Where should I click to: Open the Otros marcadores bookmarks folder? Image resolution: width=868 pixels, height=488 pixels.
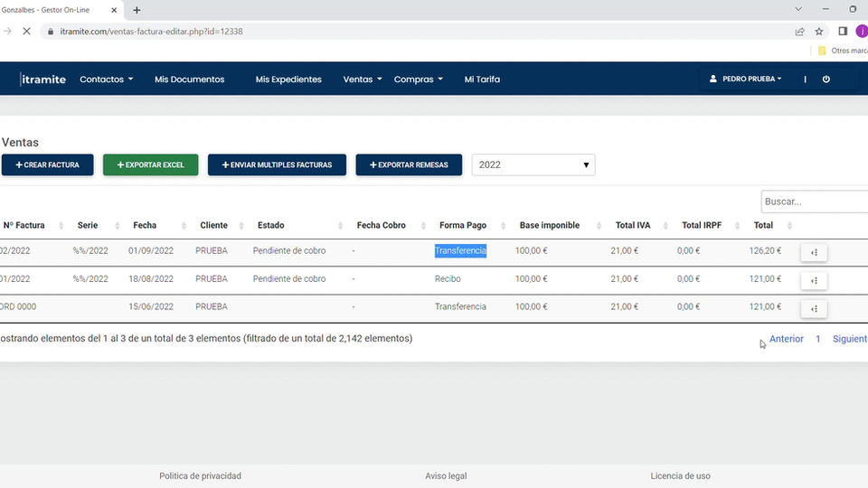[843, 51]
